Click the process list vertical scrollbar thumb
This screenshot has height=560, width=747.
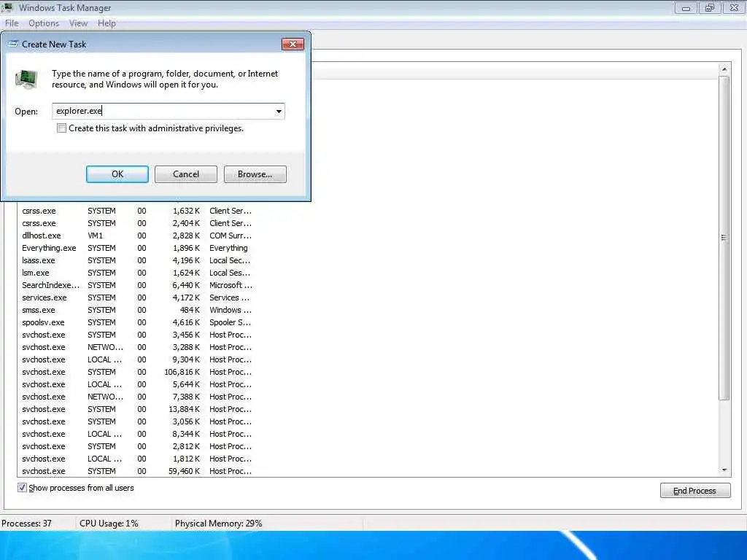click(x=724, y=238)
